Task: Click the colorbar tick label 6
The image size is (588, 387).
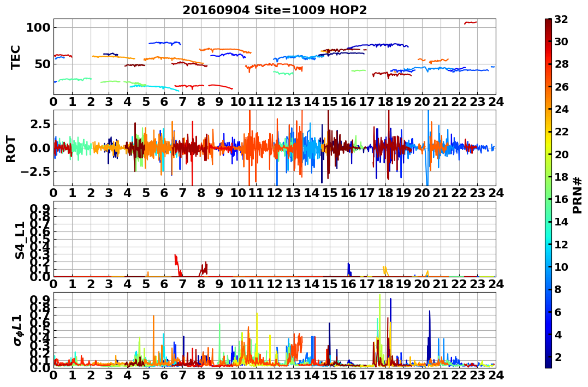Action: tap(558, 312)
